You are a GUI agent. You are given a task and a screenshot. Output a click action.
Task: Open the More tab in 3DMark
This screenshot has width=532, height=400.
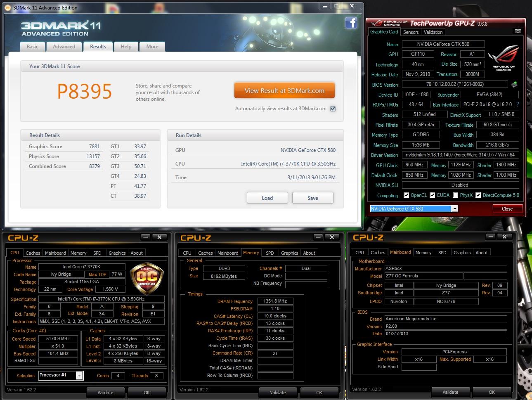[152, 47]
